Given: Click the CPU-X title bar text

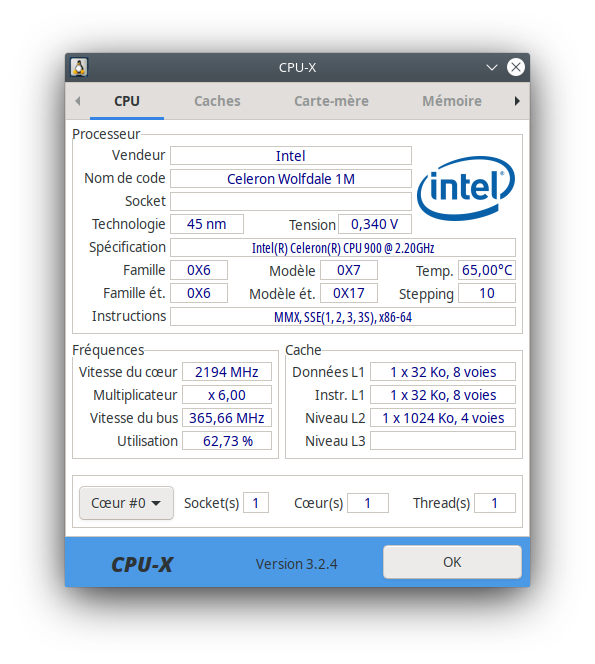Looking at the screenshot, I should point(297,68).
